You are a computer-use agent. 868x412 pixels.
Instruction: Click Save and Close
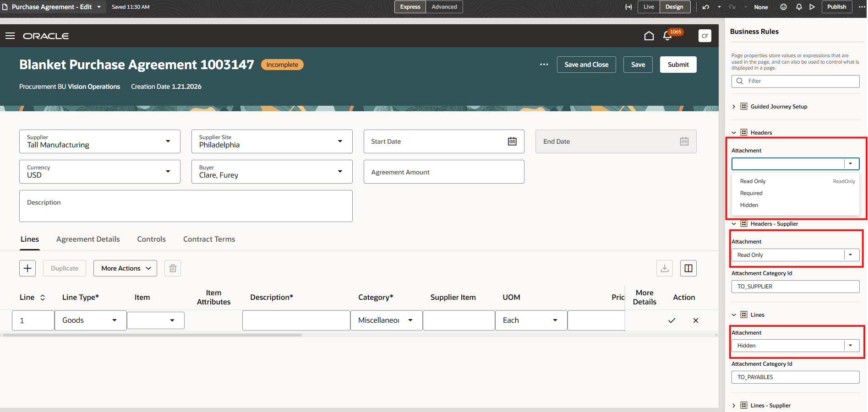click(586, 65)
